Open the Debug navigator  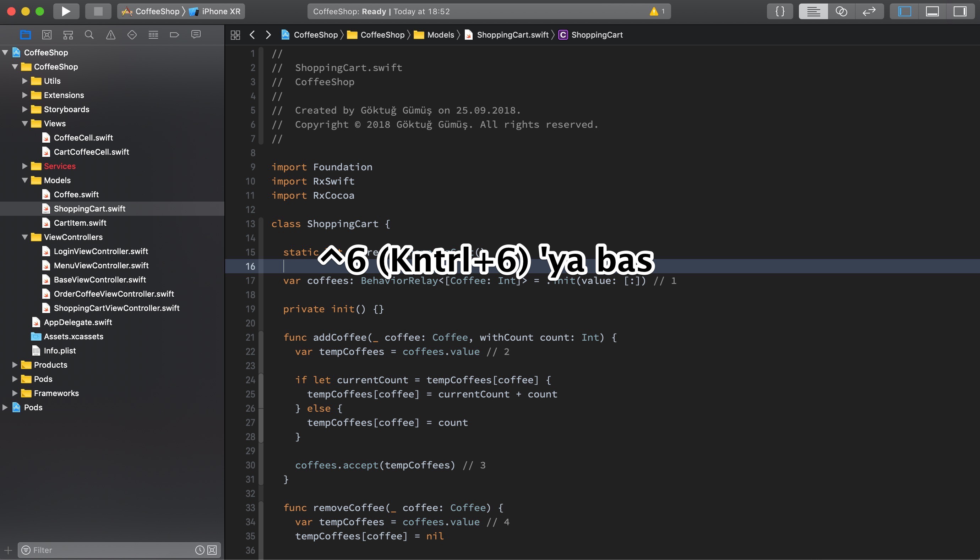[153, 35]
